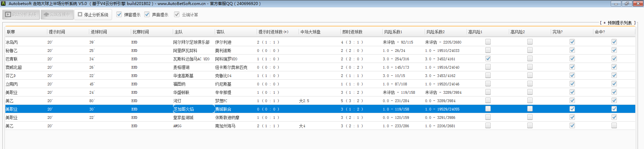Click the restore window icon
This screenshot has width=644, height=149.
tap(627, 3)
